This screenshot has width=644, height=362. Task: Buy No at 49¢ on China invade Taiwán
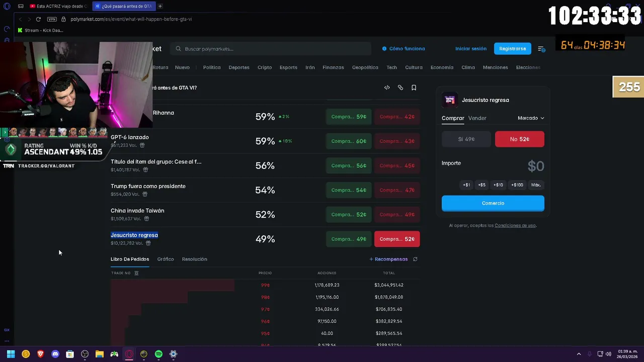(x=397, y=215)
